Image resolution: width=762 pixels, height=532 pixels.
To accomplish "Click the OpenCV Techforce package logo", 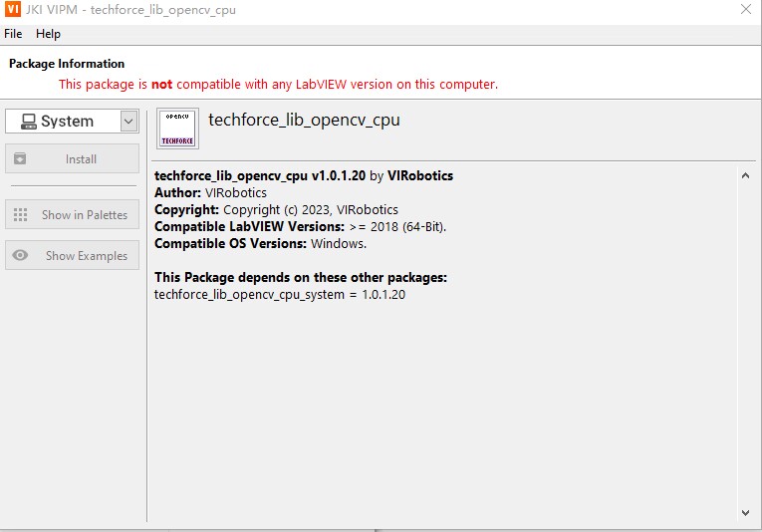I will tap(177, 129).
